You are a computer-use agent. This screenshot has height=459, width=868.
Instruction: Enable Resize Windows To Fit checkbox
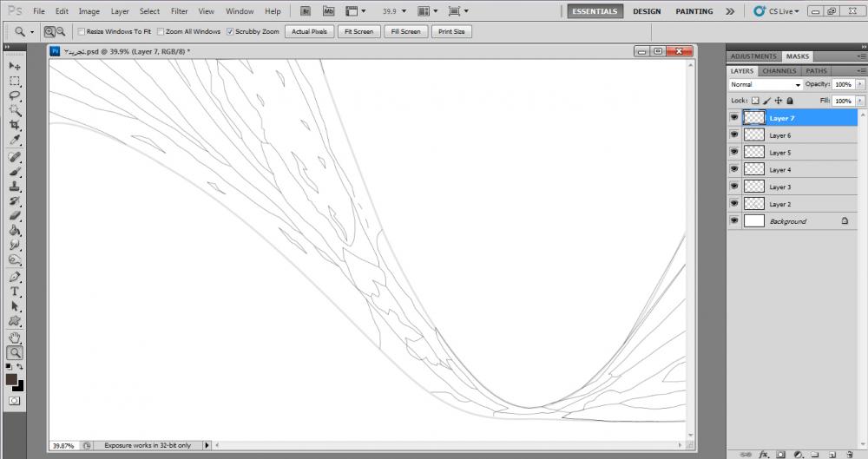tap(82, 31)
